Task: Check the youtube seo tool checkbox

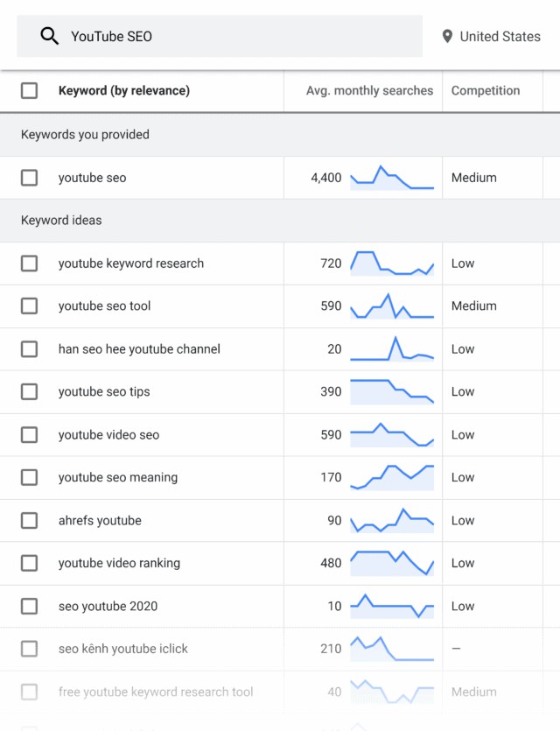Action: tap(30, 306)
